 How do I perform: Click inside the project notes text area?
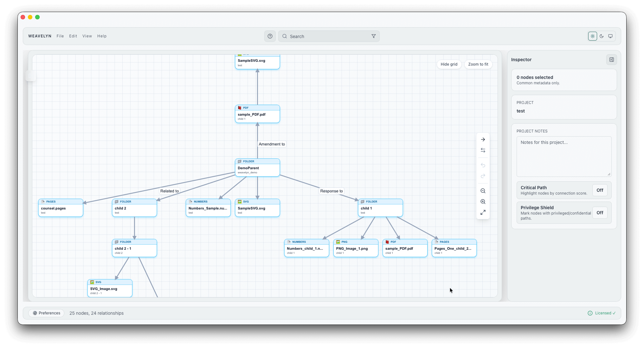tap(564, 157)
